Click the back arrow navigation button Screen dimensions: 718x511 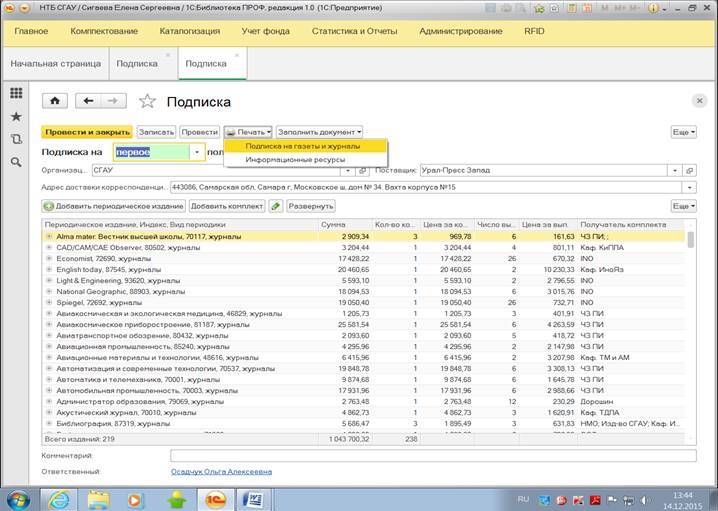[89, 101]
